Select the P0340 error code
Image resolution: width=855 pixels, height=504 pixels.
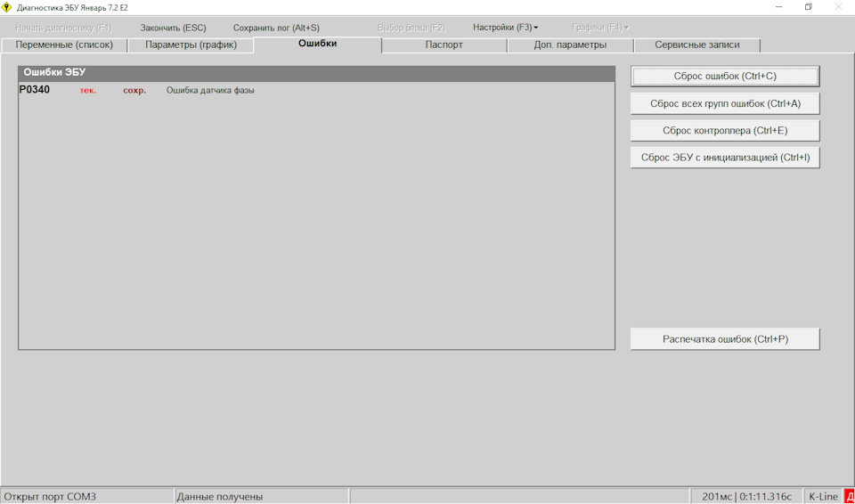(x=35, y=90)
